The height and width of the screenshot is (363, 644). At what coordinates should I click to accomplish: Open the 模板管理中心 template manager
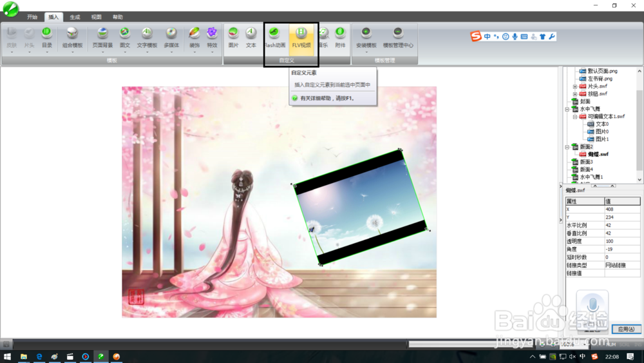click(x=398, y=37)
